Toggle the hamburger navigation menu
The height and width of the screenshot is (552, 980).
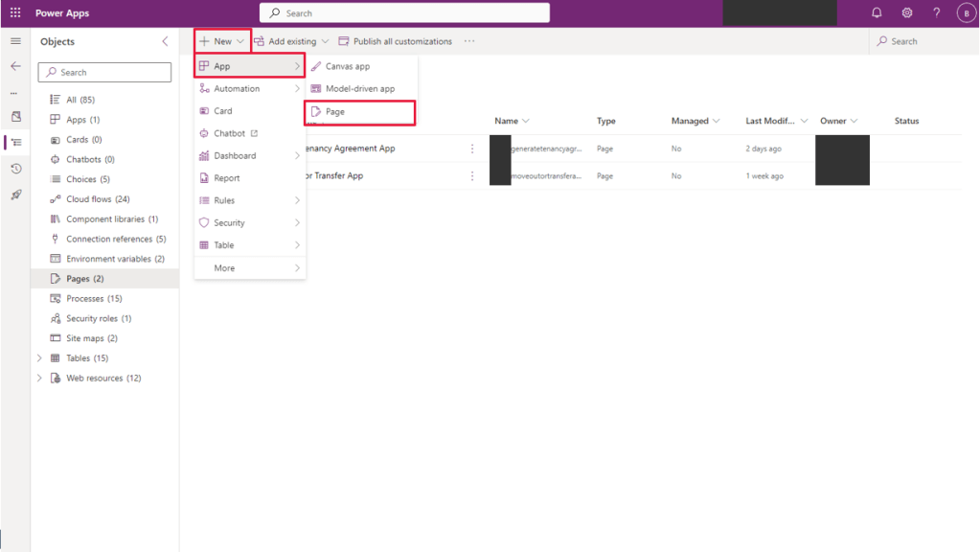15,41
